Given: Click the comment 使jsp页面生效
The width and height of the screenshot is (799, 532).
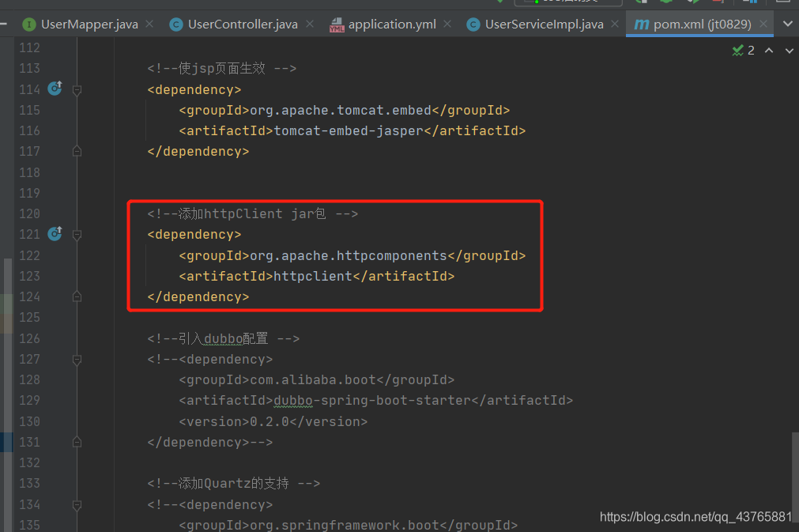Looking at the screenshot, I should pyautogui.click(x=221, y=68).
